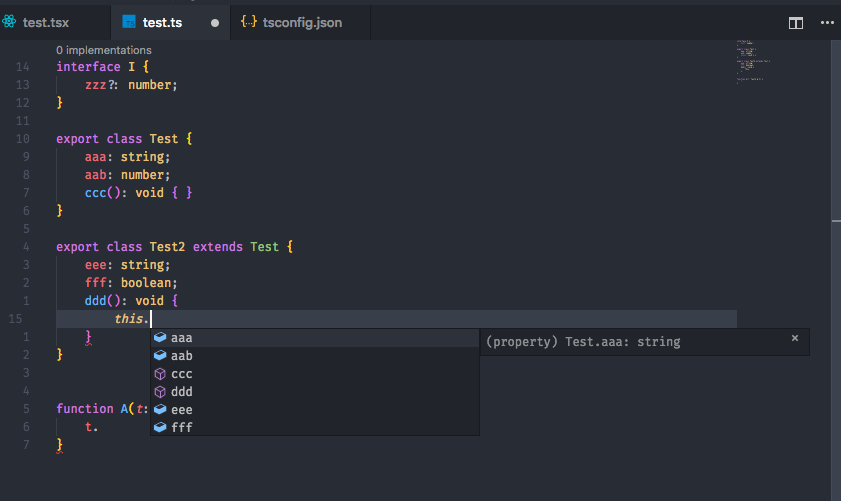The height and width of the screenshot is (501, 841).
Task: Click the vertical scrollbar of the editor
Action: (x=836, y=270)
